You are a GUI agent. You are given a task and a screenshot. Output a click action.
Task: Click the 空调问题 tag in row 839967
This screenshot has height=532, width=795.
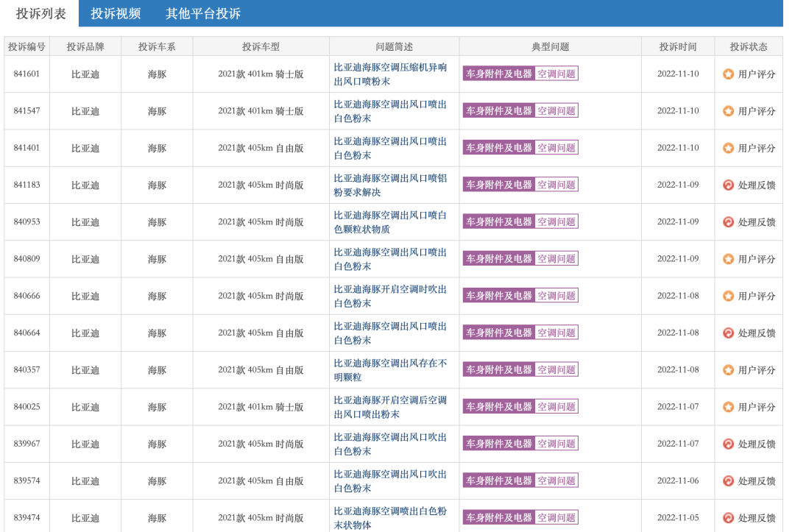[x=556, y=443]
